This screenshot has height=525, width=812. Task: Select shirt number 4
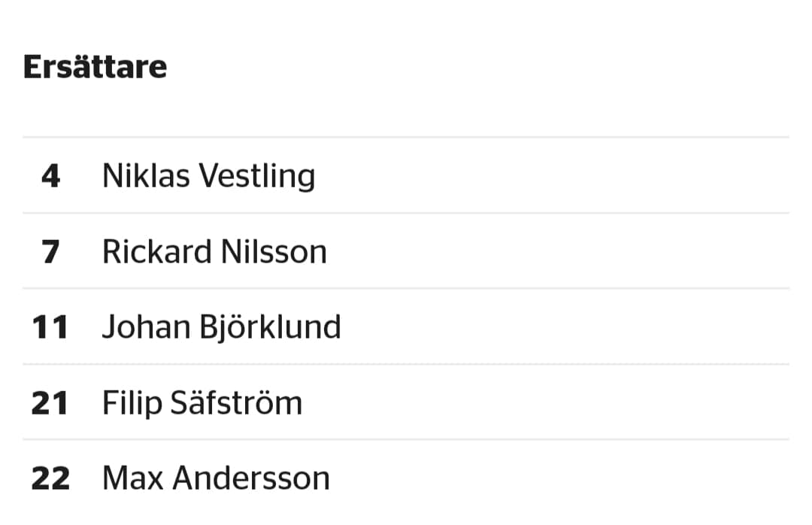51,176
